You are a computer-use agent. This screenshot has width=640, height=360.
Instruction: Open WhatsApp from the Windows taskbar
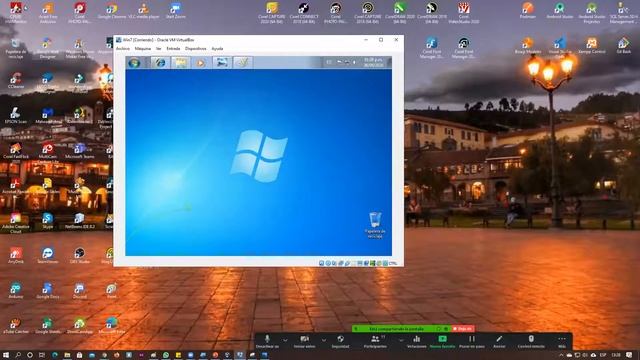pos(166,355)
